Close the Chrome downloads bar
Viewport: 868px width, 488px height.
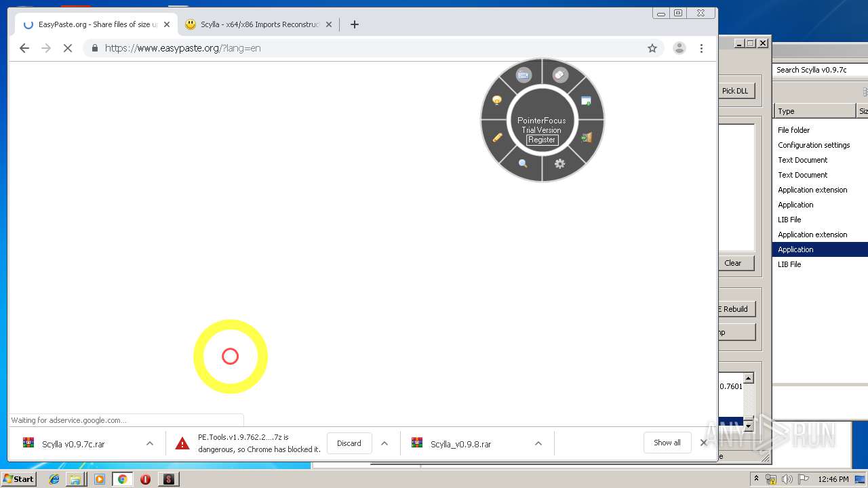coord(703,443)
